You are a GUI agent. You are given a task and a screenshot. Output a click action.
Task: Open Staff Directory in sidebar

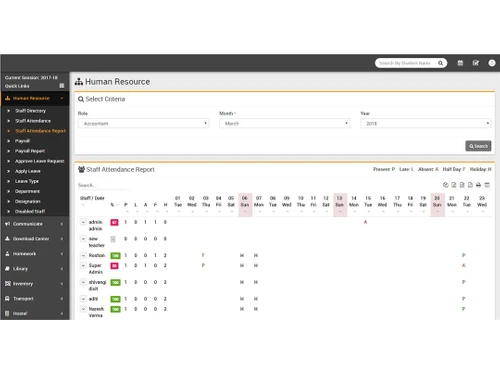pyautogui.click(x=30, y=111)
